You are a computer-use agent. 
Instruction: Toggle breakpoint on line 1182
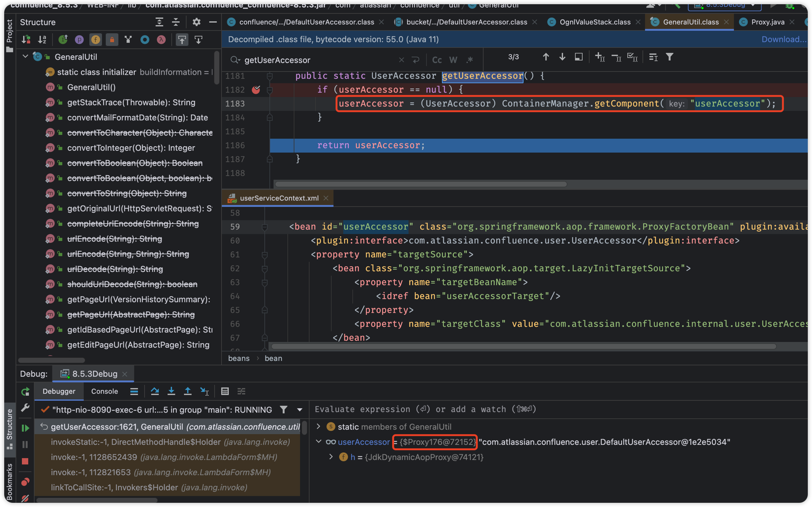pos(256,90)
